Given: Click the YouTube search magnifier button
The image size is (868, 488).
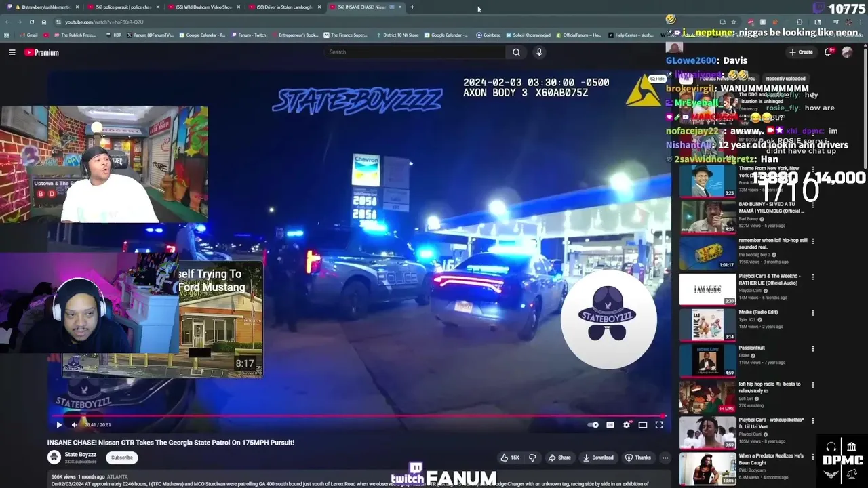Looking at the screenshot, I should coord(516,52).
